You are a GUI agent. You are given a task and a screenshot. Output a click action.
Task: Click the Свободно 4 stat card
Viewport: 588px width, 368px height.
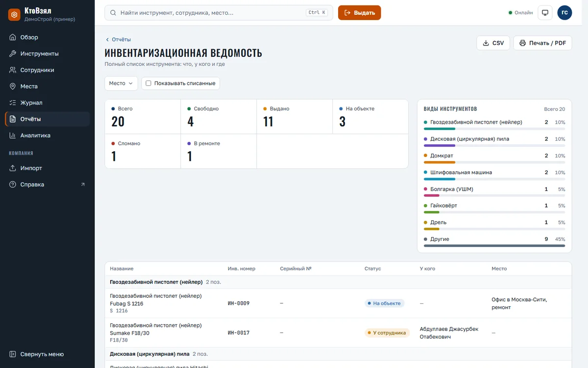[219, 117]
